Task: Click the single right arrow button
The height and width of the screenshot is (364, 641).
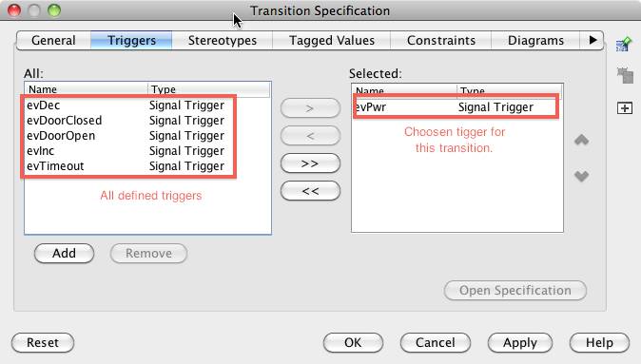Action: (x=310, y=108)
